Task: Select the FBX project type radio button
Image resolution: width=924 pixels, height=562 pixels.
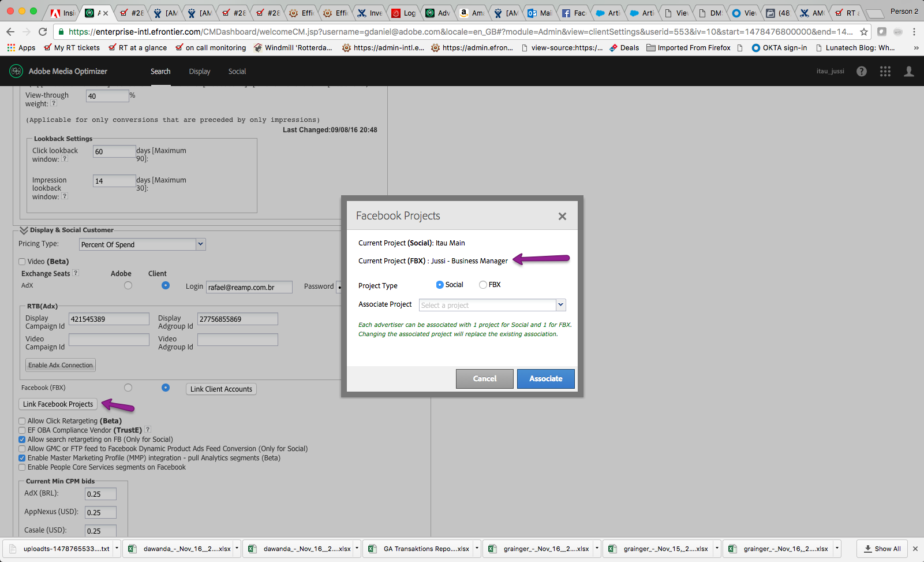Action: [x=482, y=284]
